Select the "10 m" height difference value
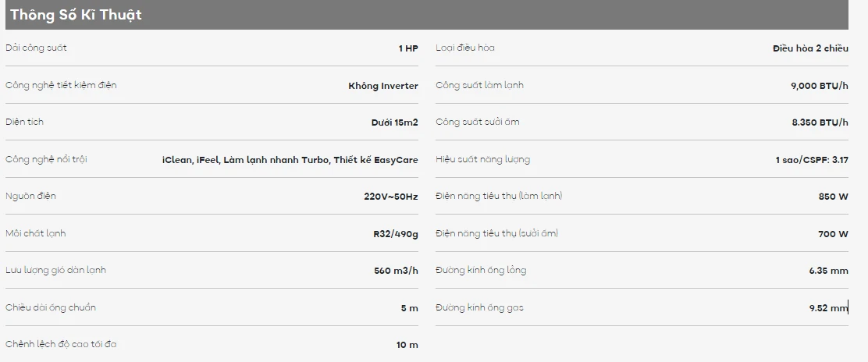 407,345
